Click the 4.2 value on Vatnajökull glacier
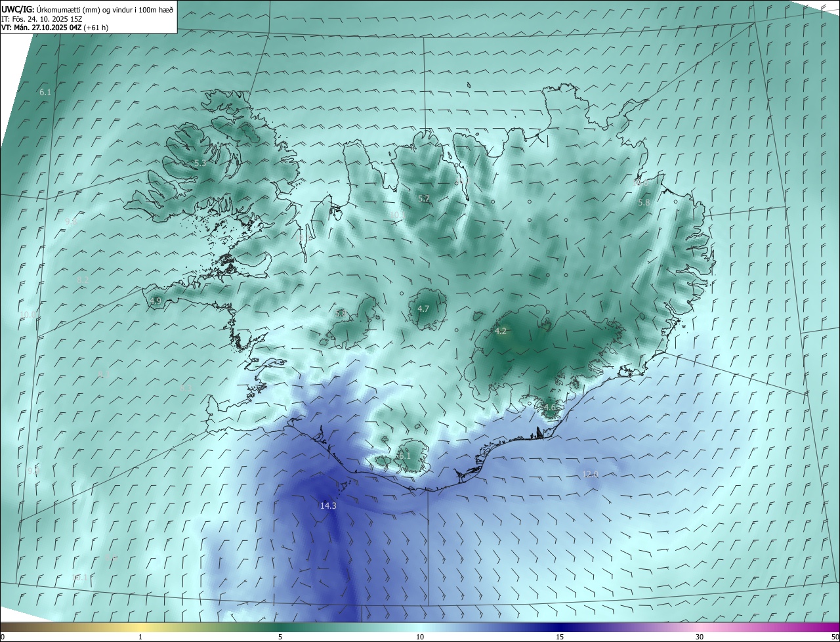Viewport: 840px width, 642px height. [501, 331]
